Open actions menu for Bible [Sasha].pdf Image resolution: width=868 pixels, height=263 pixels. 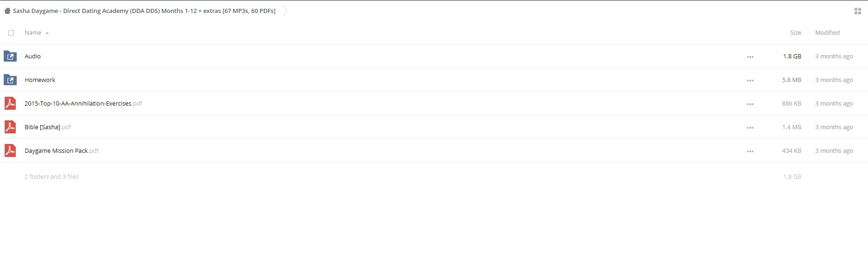[750, 128]
